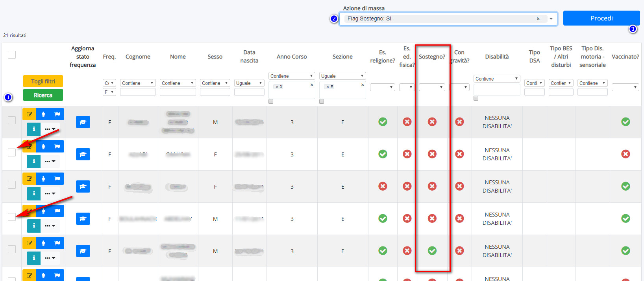Click the person icon in the fifth student row

[43, 243]
